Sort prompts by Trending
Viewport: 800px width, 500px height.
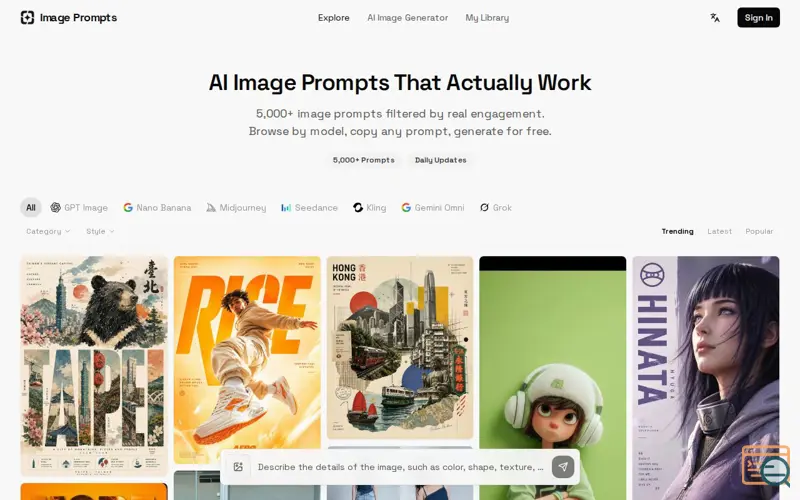(678, 231)
